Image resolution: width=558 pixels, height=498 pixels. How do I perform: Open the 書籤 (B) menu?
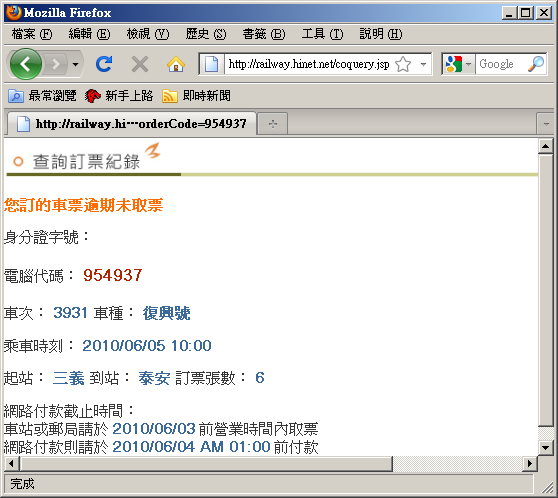[x=264, y=34]
